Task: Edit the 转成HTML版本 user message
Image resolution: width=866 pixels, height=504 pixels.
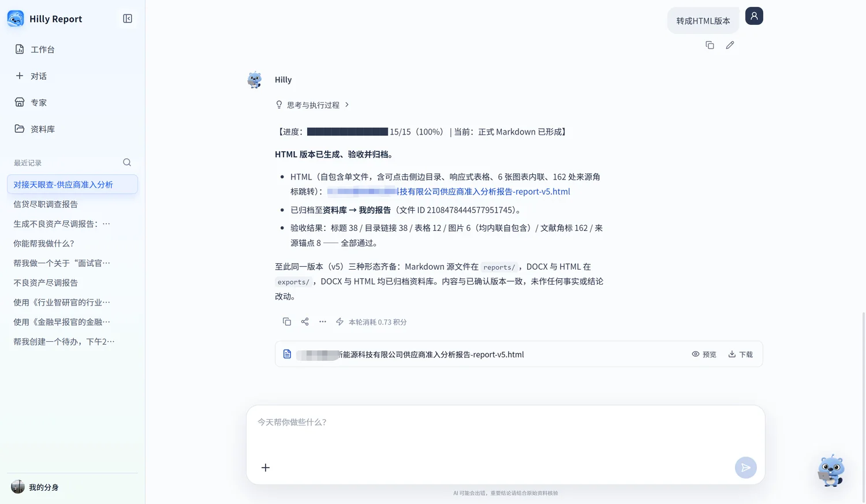Action: pyautogui.click(x=730, y=45)
